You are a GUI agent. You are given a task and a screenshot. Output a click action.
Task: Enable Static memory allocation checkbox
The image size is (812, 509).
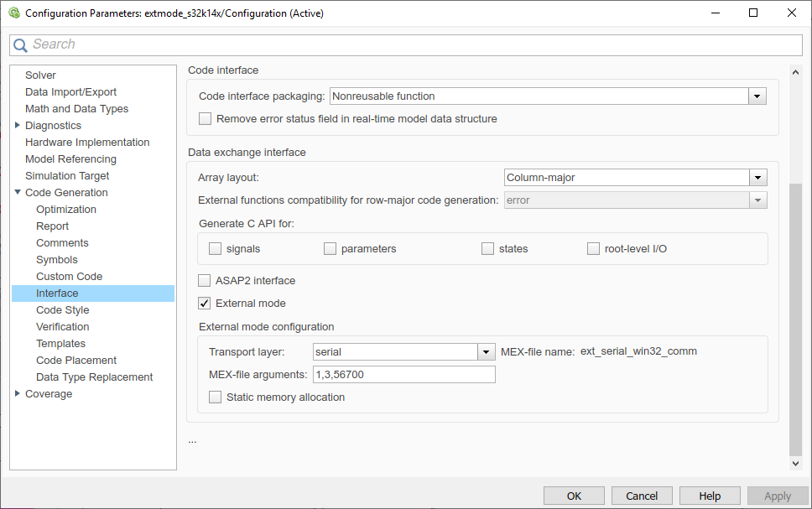216,397
